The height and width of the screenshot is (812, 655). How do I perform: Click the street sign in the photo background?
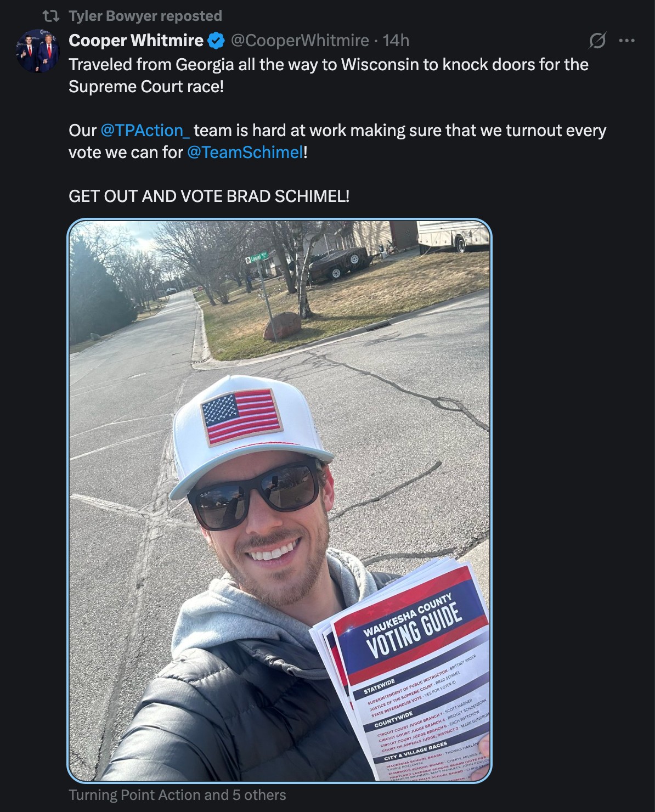(257, 256)
